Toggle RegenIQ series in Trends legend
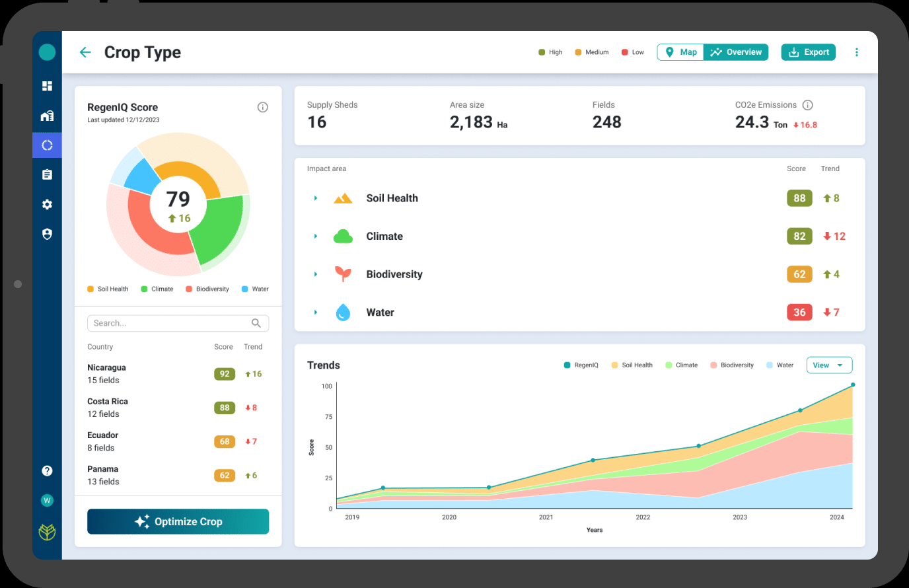This screenshot has height=588, width=909. (x=581, y=365)
